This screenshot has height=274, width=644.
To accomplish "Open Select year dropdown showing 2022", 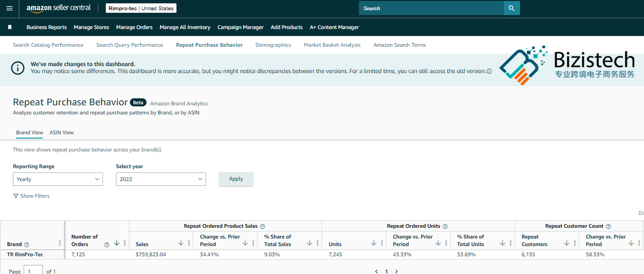I will click(x=161, y=179).
